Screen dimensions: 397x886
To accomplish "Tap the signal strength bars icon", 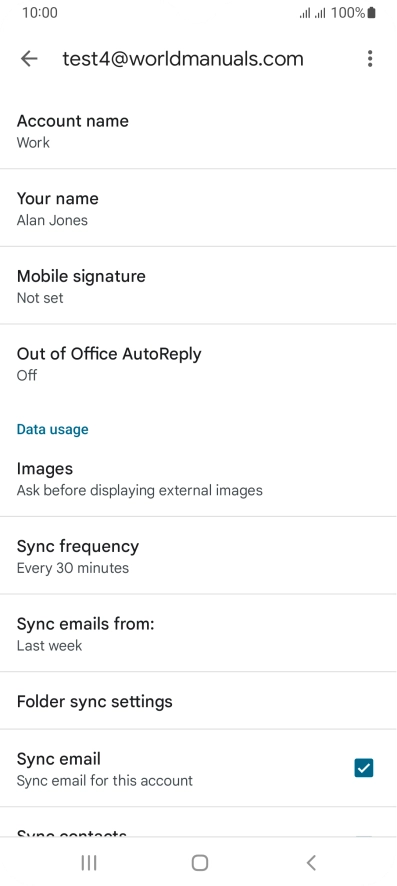I will 313,14.
